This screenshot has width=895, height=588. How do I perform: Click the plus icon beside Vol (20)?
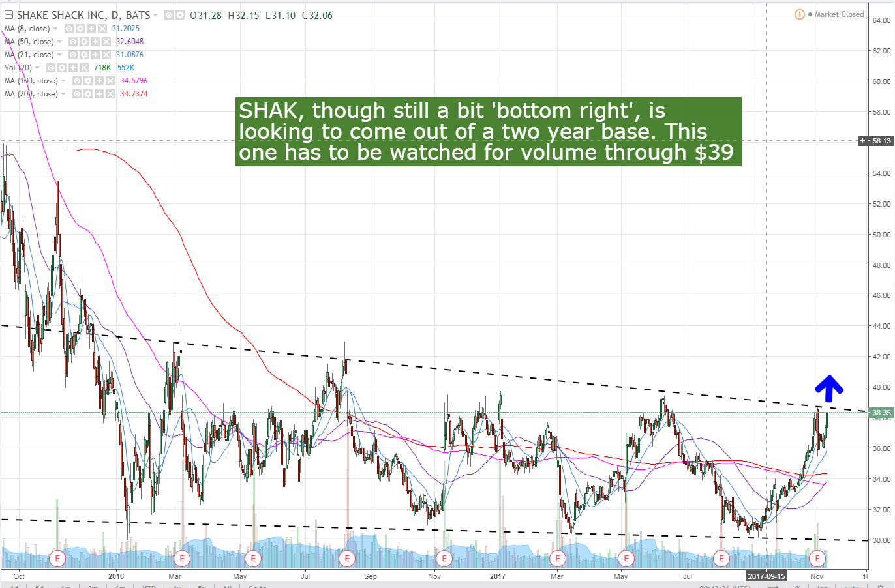[x=72, y=68]
